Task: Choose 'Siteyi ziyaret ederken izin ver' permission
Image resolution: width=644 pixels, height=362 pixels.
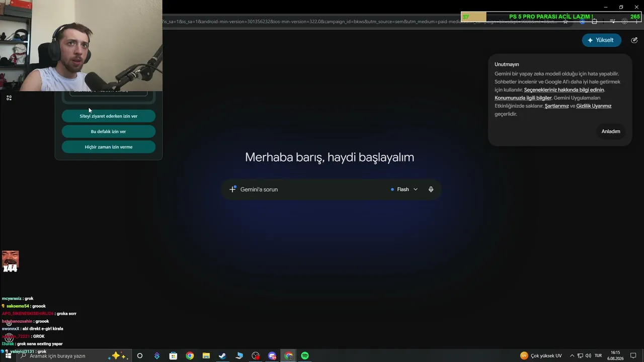Action: tap(109, 116)
